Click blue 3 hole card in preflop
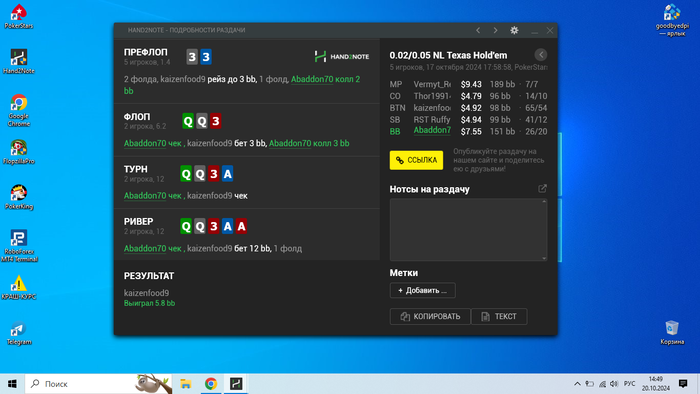 tap(206, 57)
